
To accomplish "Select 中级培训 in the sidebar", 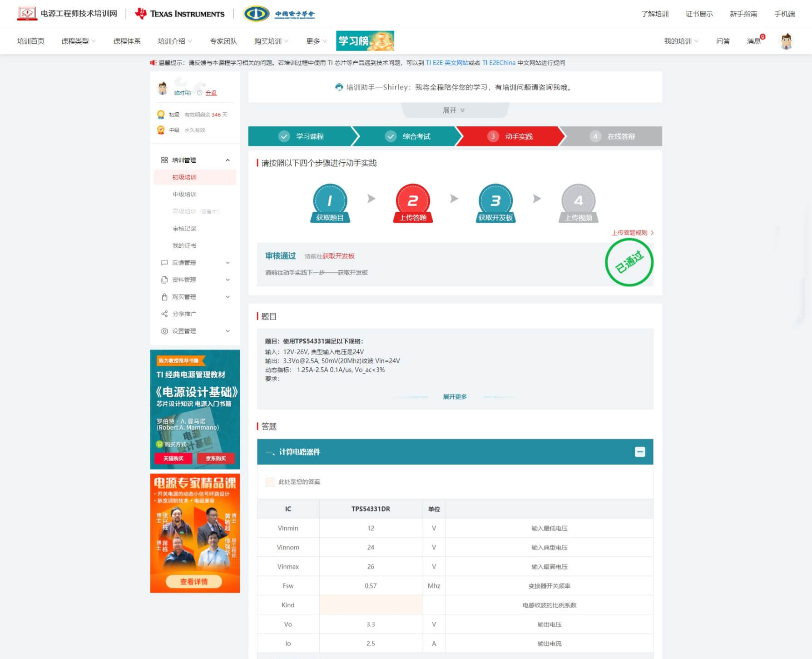I will 184,195.
